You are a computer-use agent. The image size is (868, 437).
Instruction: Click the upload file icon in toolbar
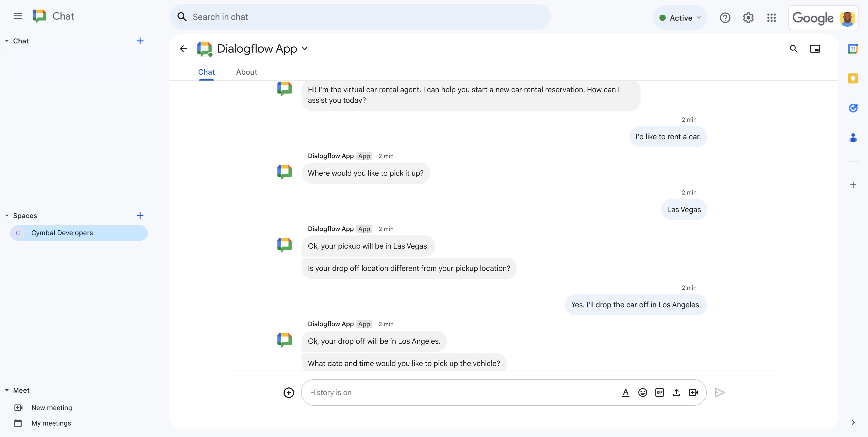pos(676,392)
